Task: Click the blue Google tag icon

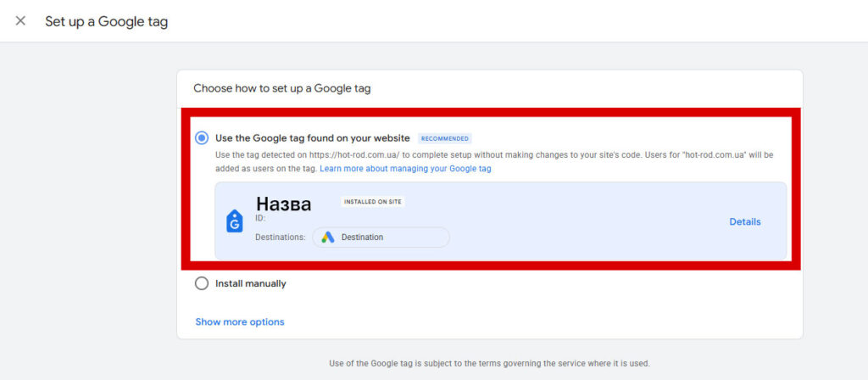Action: 235,221
